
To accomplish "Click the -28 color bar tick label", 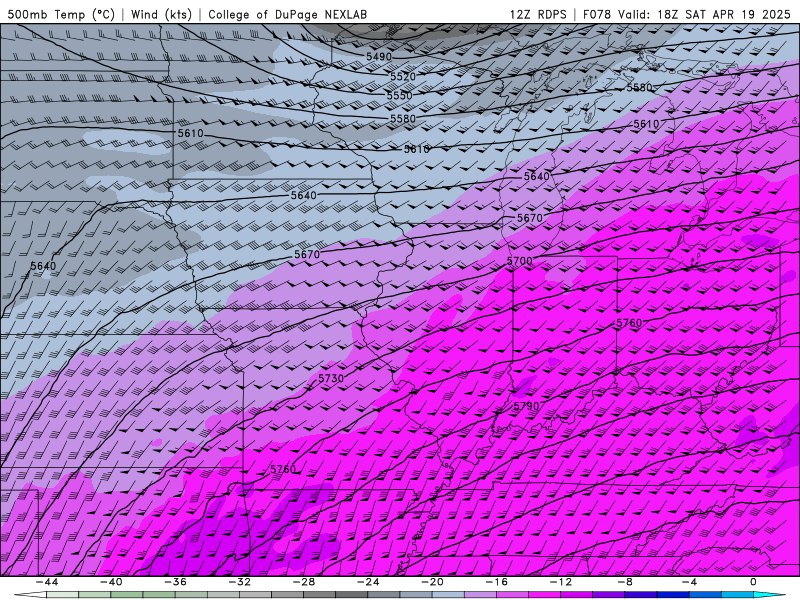I will tap(304, 582).
